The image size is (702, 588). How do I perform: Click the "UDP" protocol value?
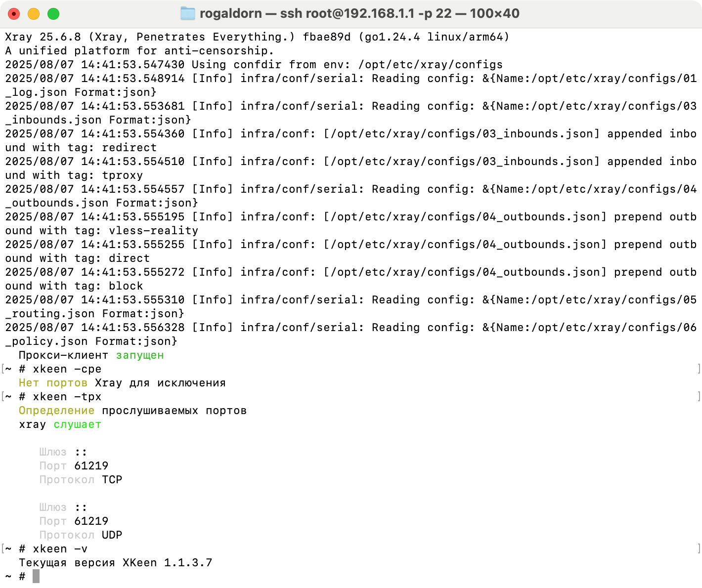[112, 535]
